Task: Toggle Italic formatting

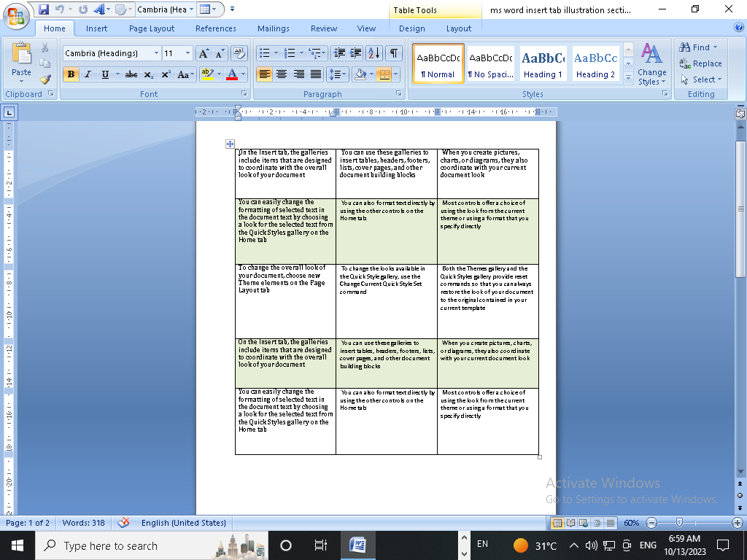Action: tap(88, 74)
